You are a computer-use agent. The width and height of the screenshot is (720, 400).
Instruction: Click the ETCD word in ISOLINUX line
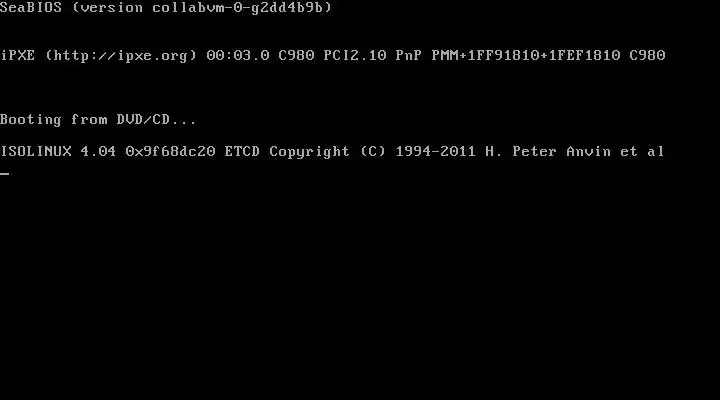click(x=242, y=152)
